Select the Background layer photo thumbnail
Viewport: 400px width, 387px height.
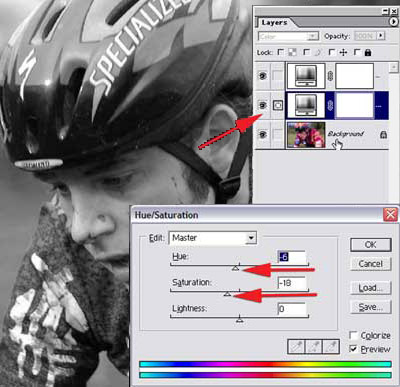(306, 135)
